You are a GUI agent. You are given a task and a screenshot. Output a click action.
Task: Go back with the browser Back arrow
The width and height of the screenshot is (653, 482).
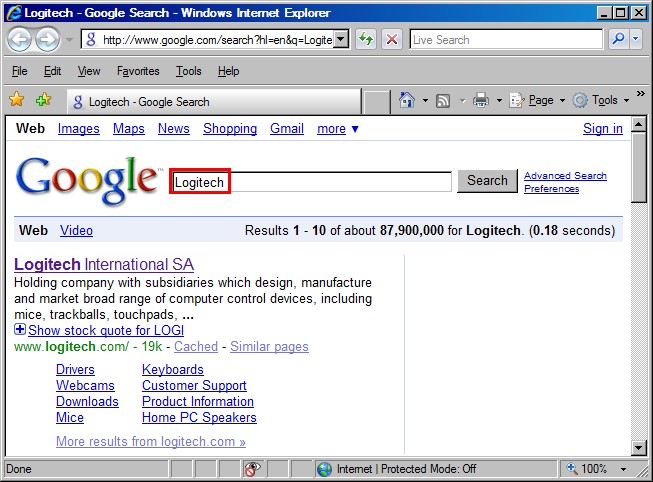19,40
